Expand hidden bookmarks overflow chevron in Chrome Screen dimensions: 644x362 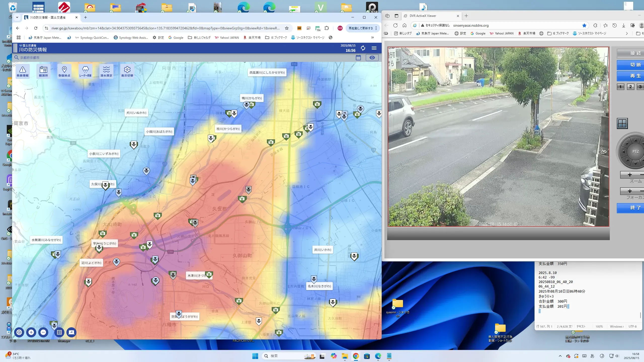(x=372, y=37)
